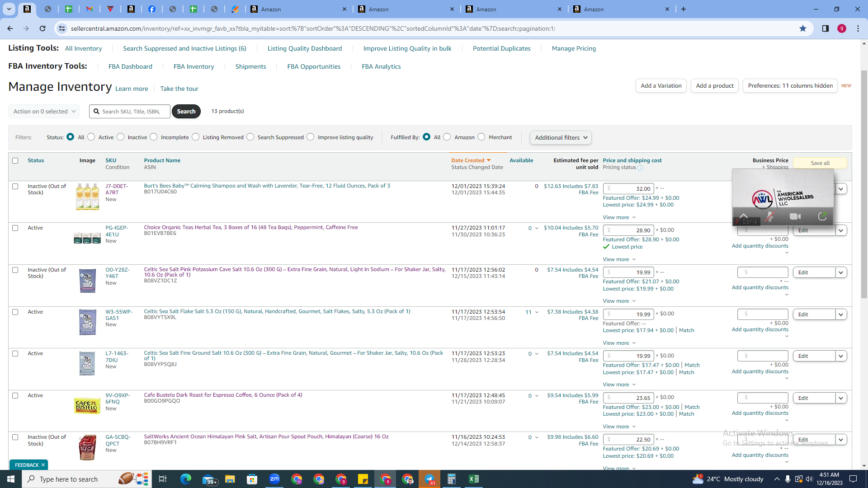Bookmark this page with the star icon

point(803,28)
